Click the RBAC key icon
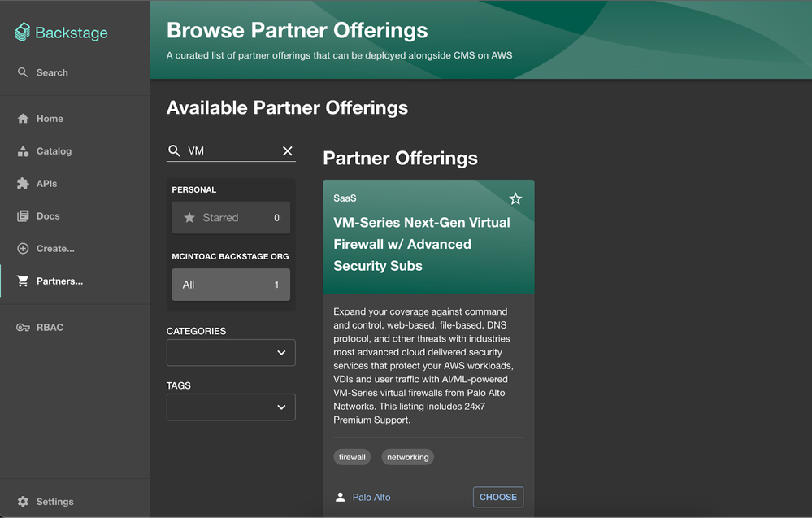 [23, 328]
